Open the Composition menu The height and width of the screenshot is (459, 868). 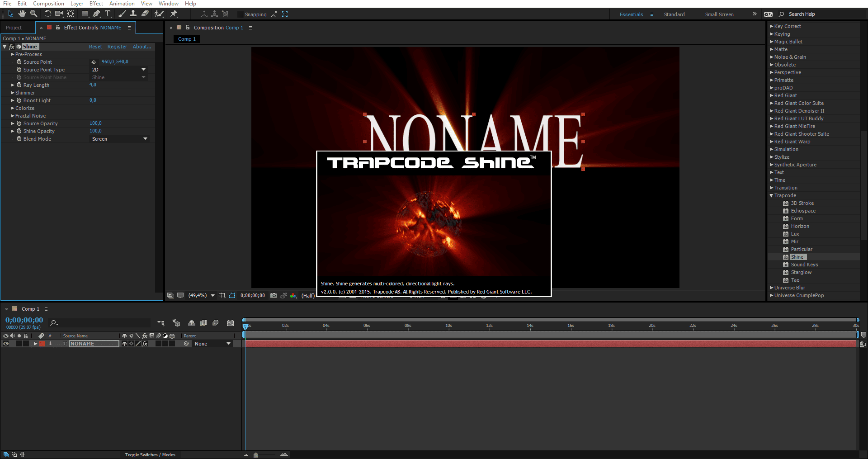[x=48, y=4]
